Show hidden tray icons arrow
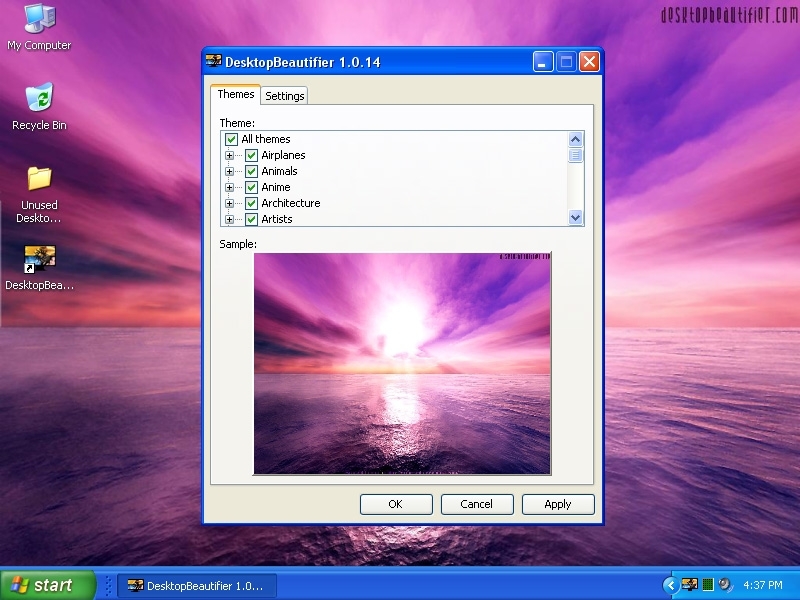The height and width of the screenshot is (600, 800). pyautogui.click(x=670, y=585)
